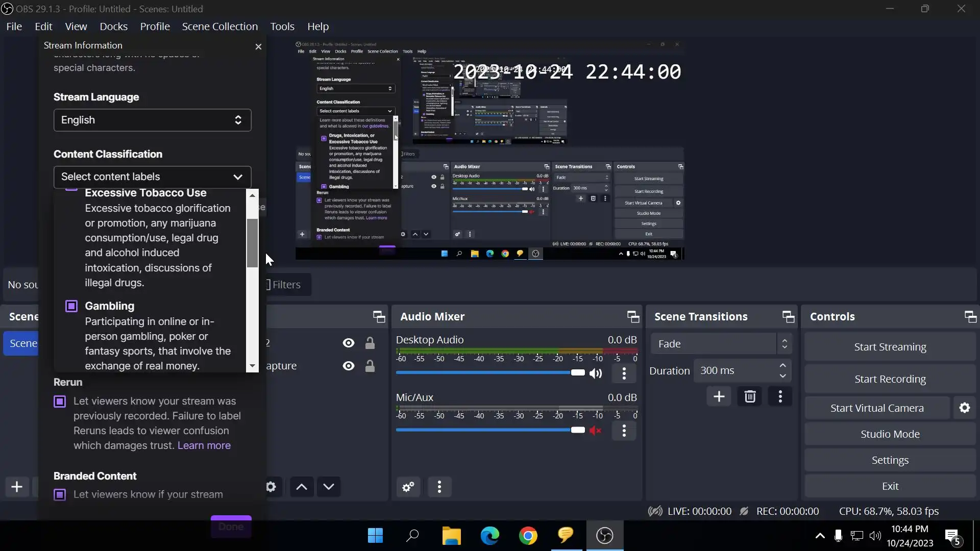Add a transition with the plus icon
The width and height of the screenshot is (980, 551).
point(719,397)
